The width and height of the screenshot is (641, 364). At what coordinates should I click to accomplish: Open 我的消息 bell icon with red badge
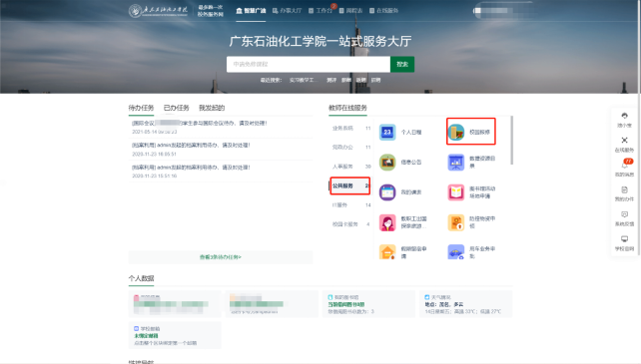pos(624,165)
